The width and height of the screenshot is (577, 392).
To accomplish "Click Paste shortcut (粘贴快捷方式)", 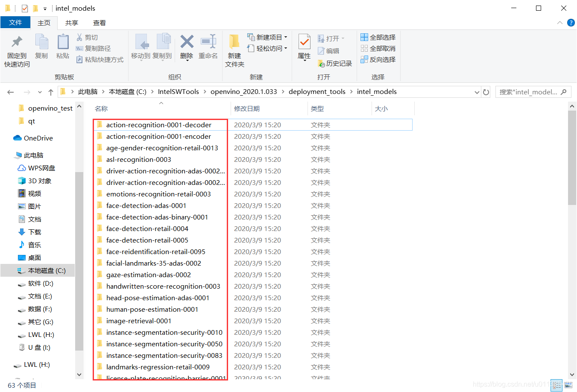I will (100, 60).
